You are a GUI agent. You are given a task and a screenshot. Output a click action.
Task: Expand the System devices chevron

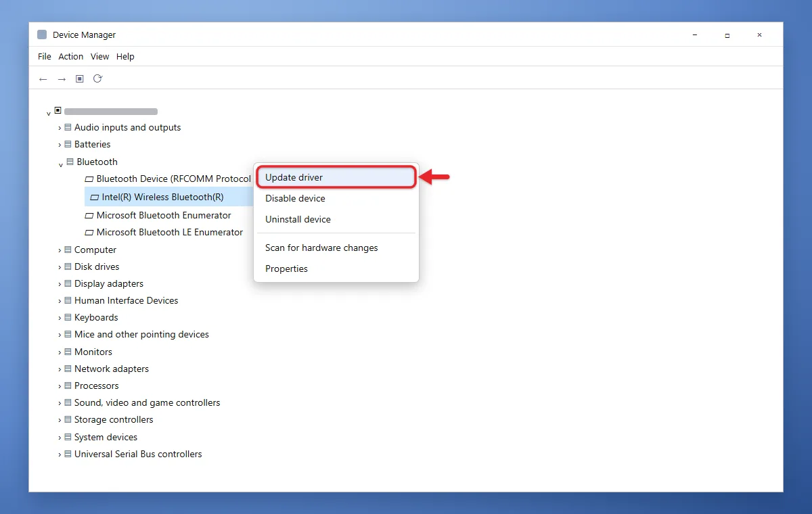tap(60, 438)
